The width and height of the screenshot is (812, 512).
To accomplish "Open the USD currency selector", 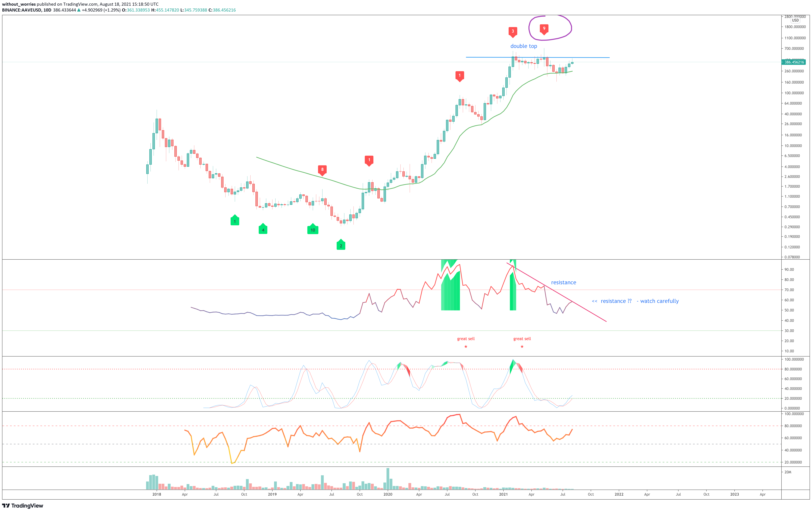I will tap(795, 20).
